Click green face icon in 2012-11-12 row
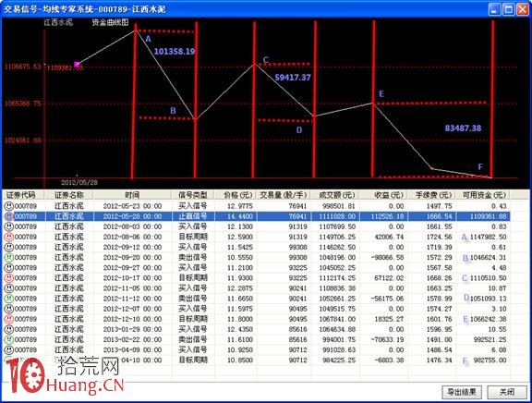 pos(9,299)
